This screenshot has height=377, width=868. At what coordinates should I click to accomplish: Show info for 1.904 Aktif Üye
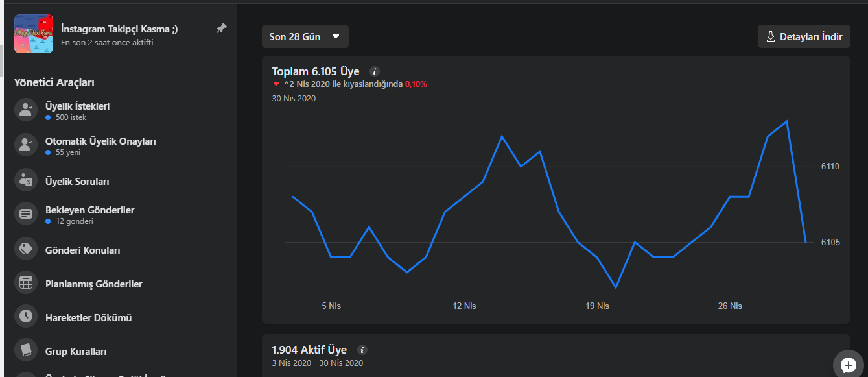coord(362,349)
